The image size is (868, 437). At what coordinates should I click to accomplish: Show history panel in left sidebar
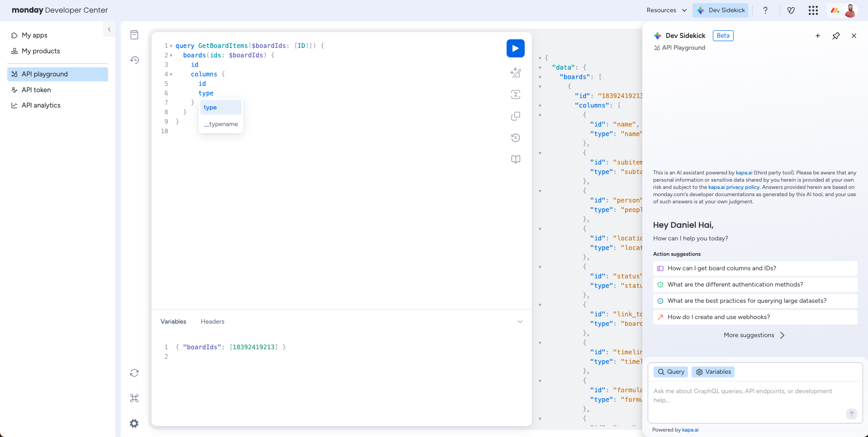tap(134, 60)
